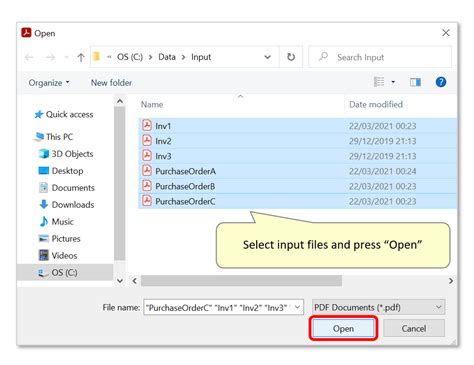Open Desktop in the sidebar
The image size is (474, 365).
61,171
